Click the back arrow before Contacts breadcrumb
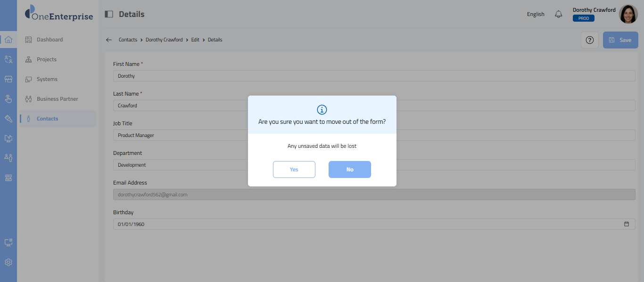 [x=109, y=40]
